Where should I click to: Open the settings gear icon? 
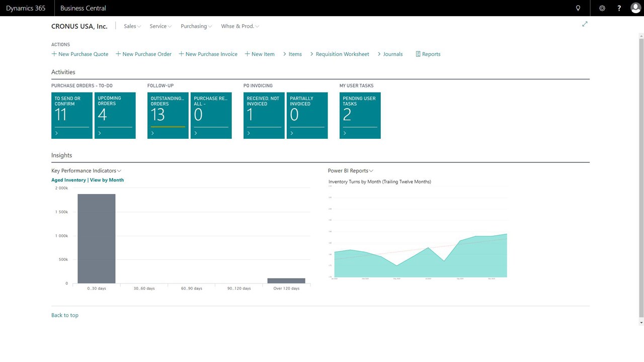(602, 8)
